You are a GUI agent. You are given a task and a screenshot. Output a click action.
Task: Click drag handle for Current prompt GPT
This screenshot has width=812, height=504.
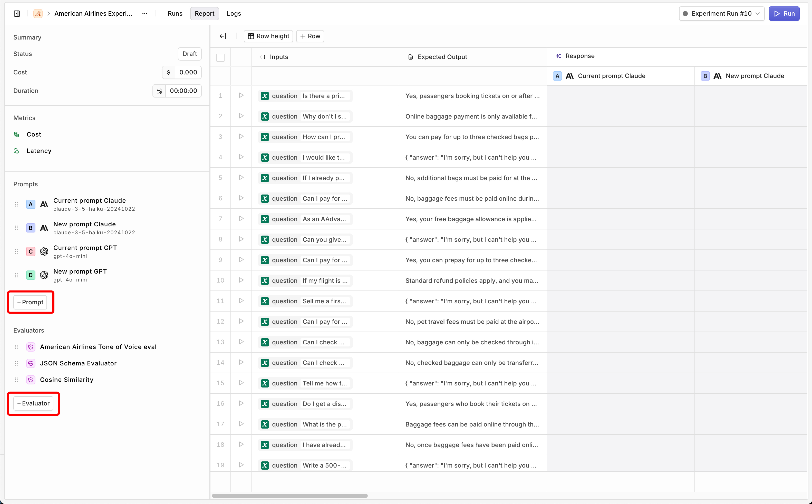(16, 251)
